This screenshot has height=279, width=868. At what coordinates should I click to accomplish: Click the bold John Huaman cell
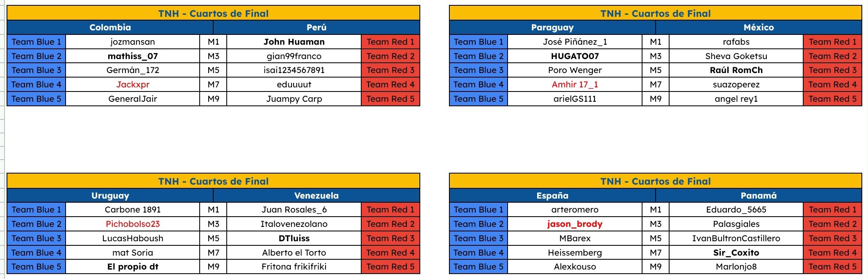[x=294, y=42]
